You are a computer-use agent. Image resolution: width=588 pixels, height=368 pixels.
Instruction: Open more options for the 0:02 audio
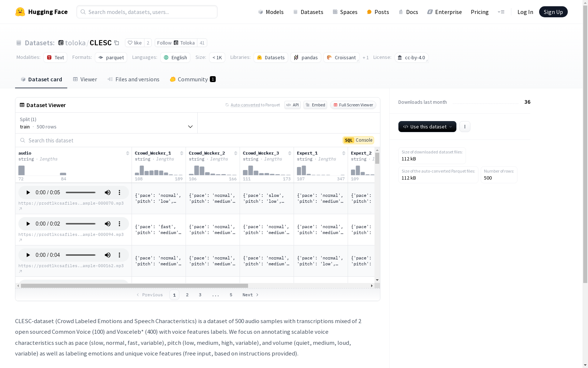click(x=119, y=224)
